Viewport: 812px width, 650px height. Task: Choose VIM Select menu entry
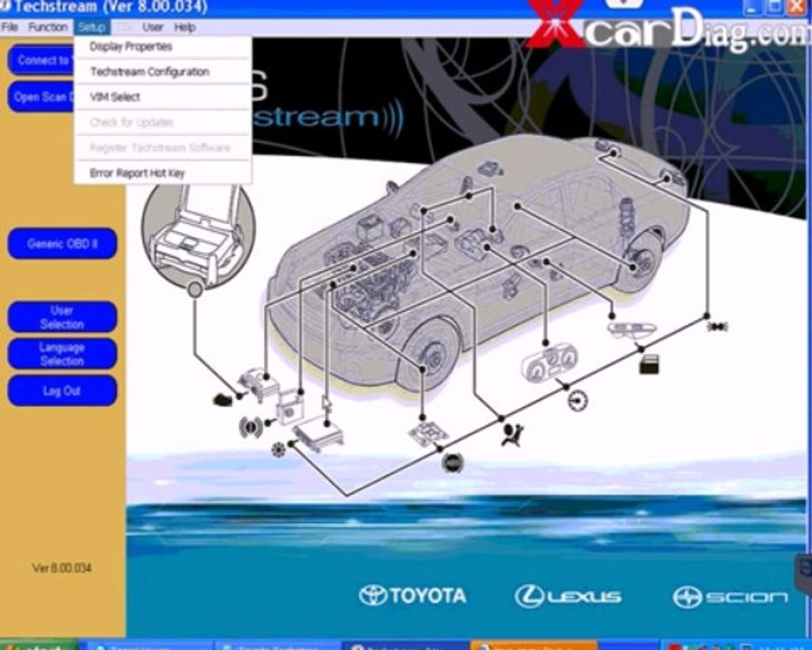(162, 97)
